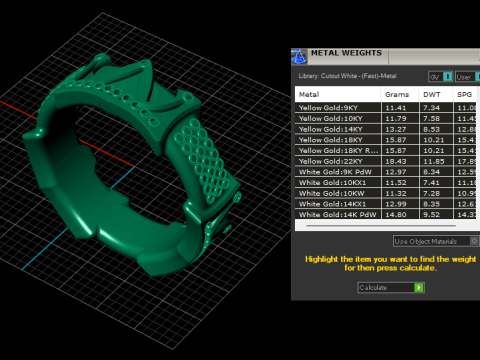The width and height of the screenshot is (480, 360).
Task: Click the 11.85 DWT value
Action: pos(434,161)
